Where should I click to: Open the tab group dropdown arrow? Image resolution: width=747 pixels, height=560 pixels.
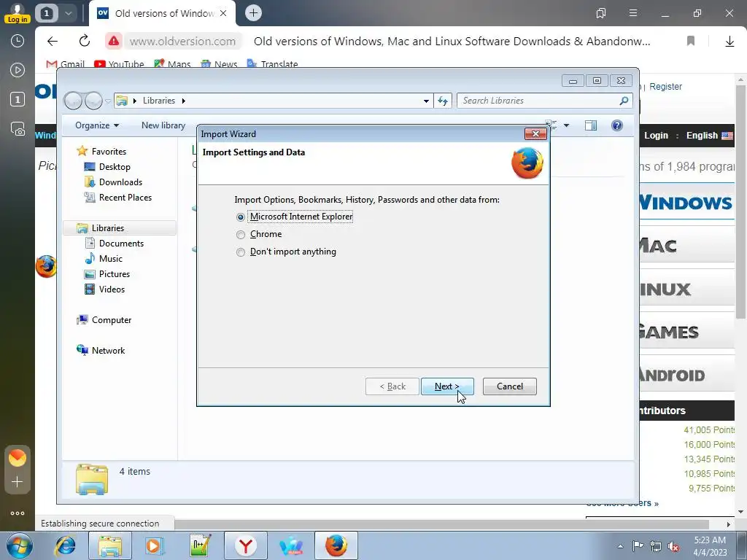(68, 13)
